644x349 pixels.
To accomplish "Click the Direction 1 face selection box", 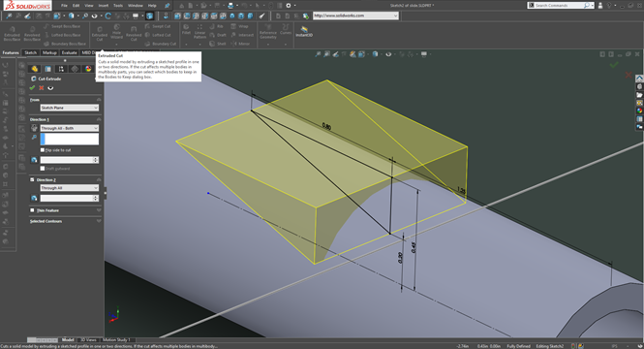I will [x=70, y=140].
